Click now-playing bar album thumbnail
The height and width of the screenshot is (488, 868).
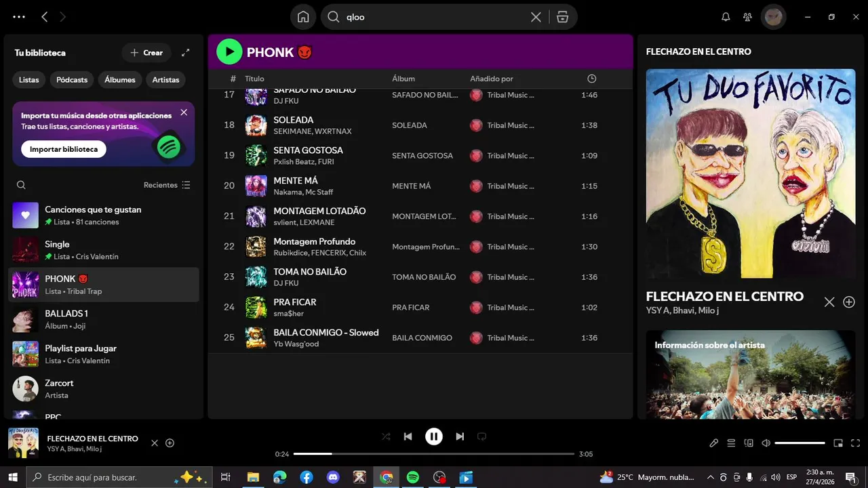(23, 443)
